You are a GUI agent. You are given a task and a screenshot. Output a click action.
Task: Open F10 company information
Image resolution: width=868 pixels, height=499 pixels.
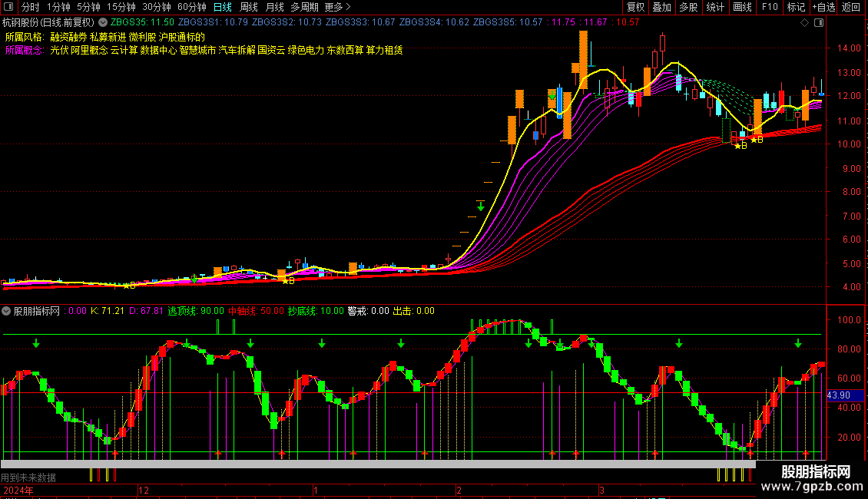pyautogui.click(x=770, y=7)
